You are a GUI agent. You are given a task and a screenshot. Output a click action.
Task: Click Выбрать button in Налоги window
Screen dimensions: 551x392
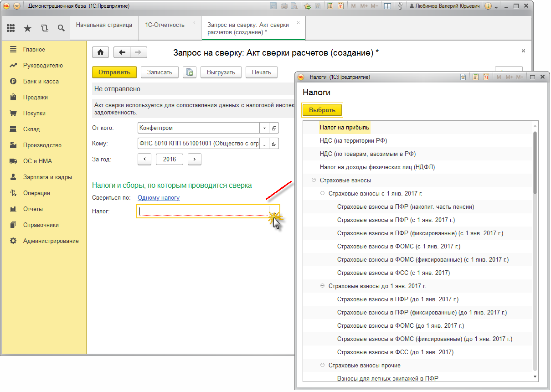pyautogui.click(x=322, y=110)
